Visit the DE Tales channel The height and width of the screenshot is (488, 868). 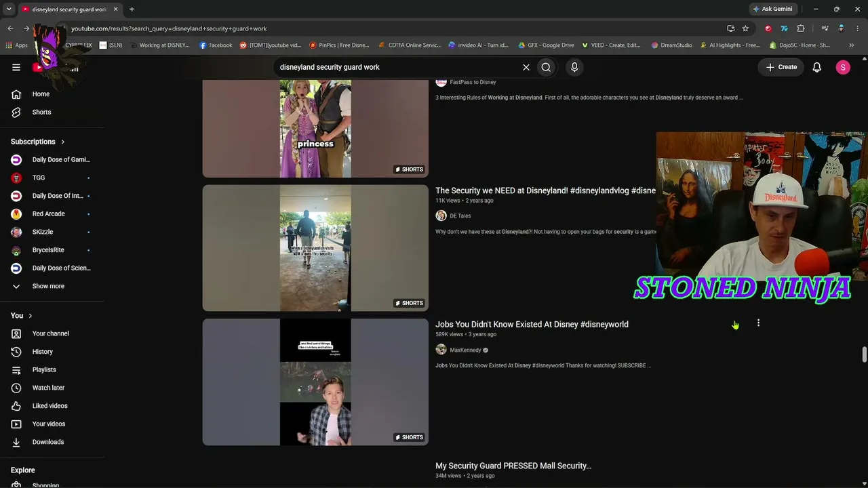click(460, 216)
